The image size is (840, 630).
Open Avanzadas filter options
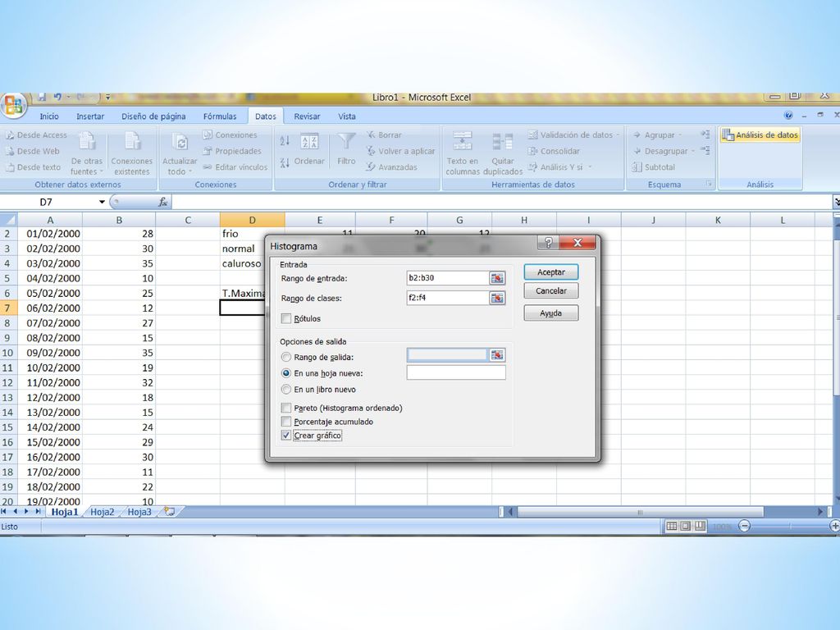click(391, 167)
